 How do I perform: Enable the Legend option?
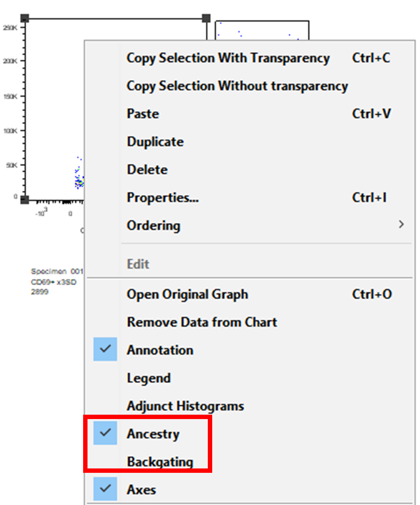[x=149, y=378]
